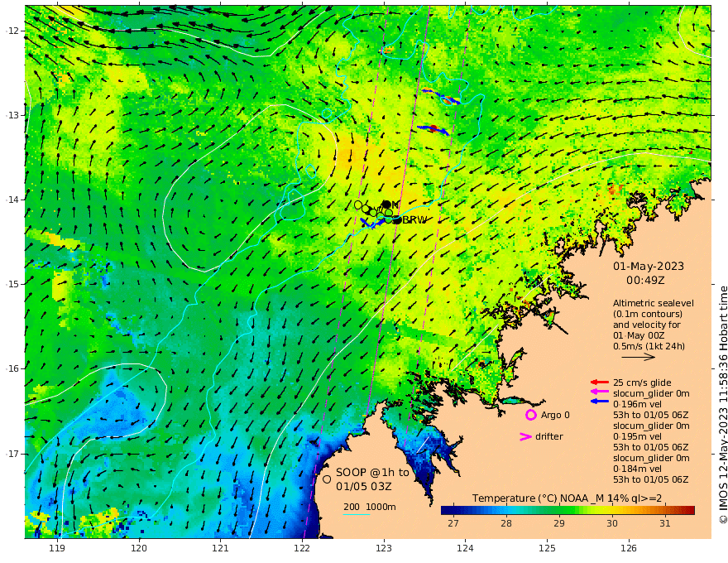Click the magenta Argo circle legend icon

pyautogui.click(x=530, y=415)
